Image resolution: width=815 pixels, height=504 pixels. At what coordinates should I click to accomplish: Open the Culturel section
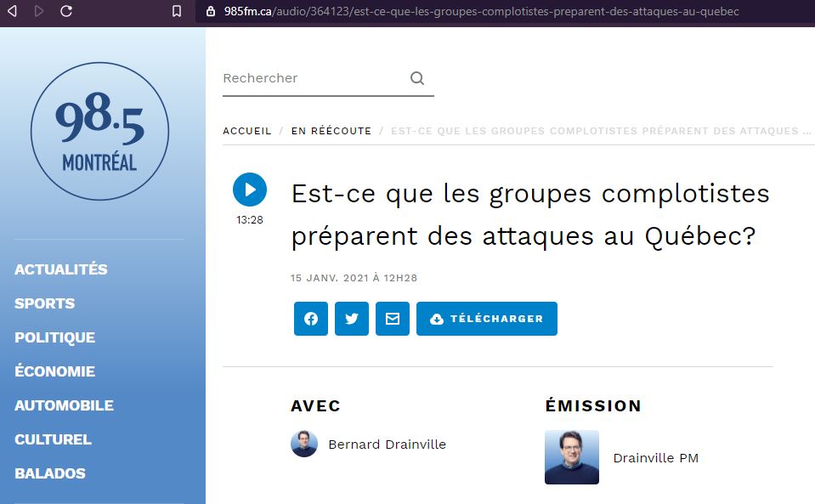pos(53,439)
